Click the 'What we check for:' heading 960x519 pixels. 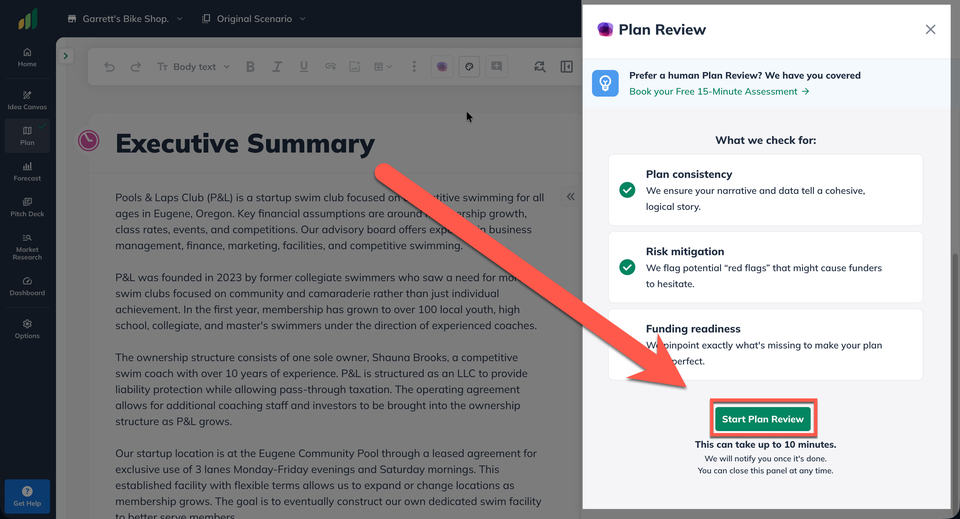point(765,140)
